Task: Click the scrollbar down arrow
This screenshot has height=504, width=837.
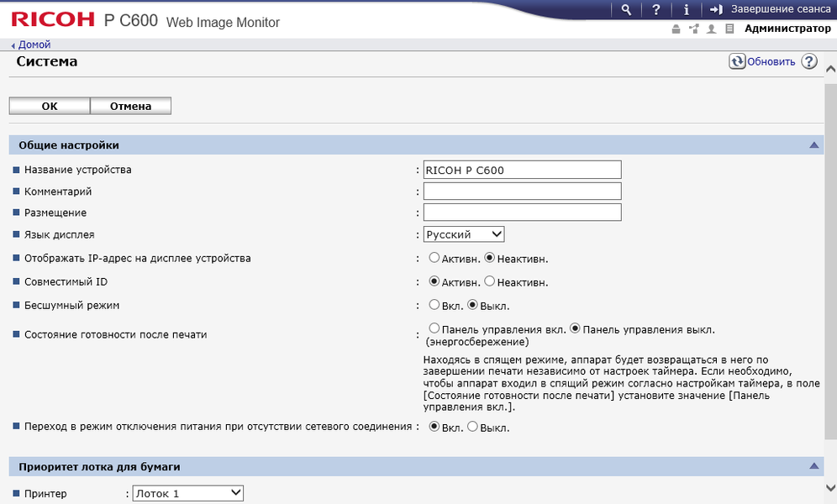Action: pos(830,487)
